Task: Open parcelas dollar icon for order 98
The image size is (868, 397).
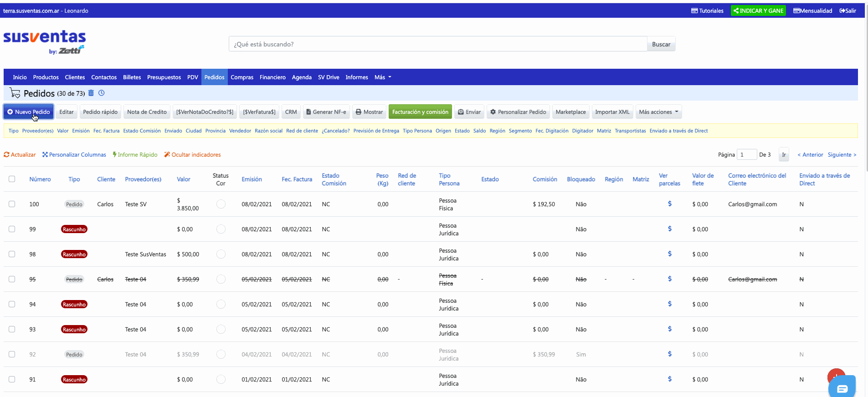Action: (669, 254)
